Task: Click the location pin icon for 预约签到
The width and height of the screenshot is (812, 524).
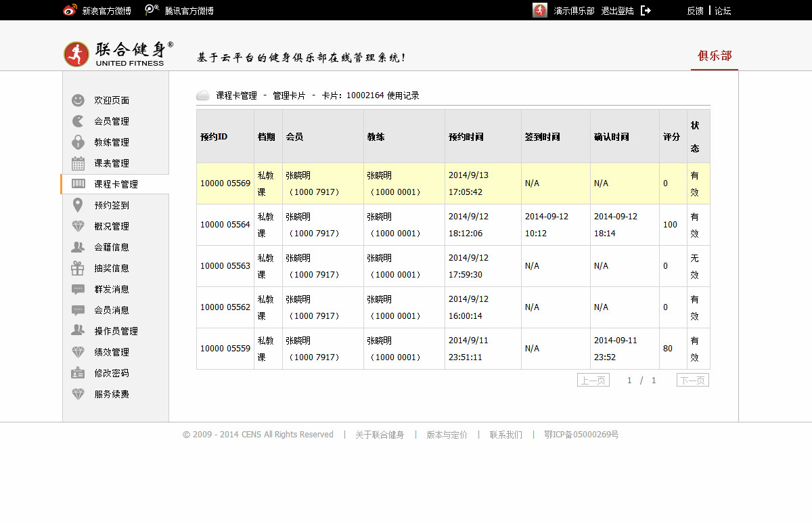Action: click(78, 205)
